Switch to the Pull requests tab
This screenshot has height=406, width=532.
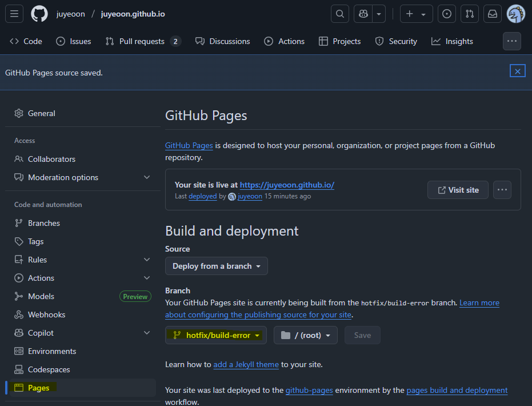click(x=143, y=41)
